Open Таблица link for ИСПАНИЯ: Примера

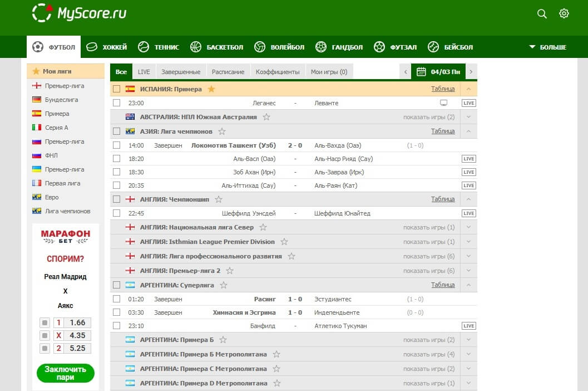click(x=443, y=89)
